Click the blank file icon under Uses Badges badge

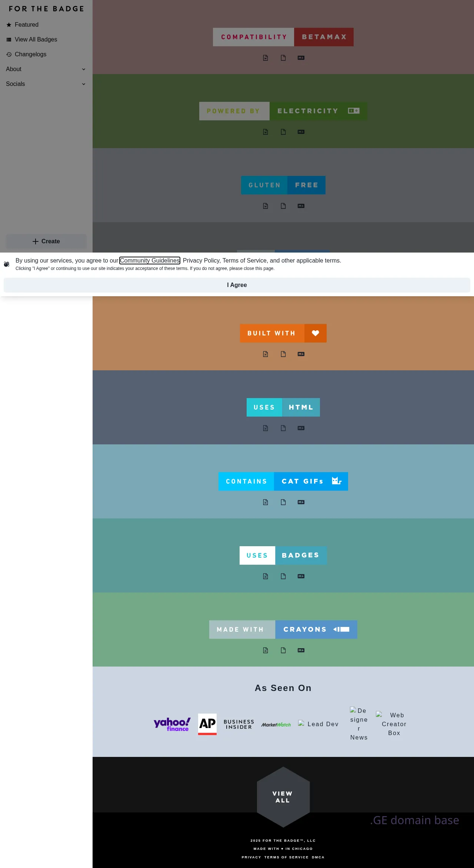(283, 576)
